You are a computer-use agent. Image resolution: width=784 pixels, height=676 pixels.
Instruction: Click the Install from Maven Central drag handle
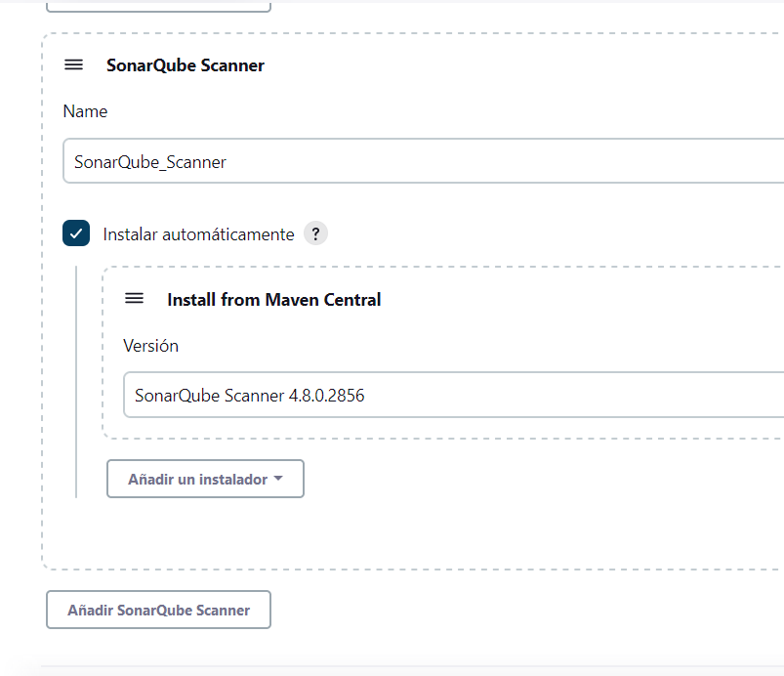click(x=134, y=299)
